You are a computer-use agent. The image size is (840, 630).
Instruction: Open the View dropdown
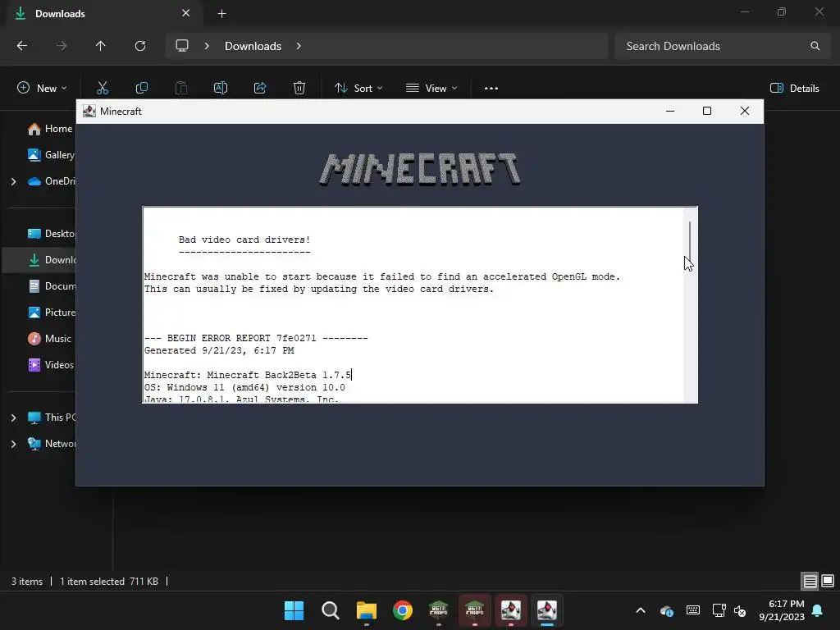431,89
